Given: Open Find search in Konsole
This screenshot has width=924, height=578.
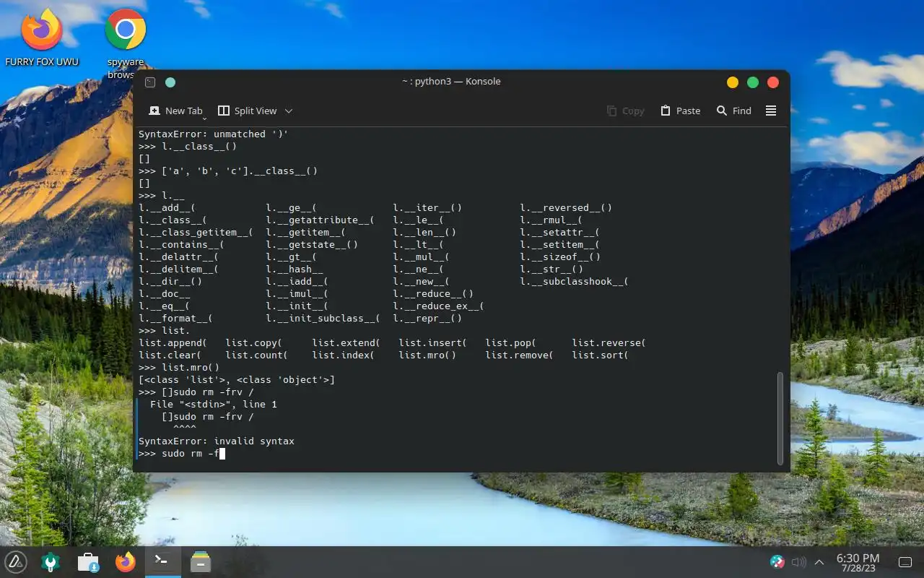Looking at the screenshot, I should pyautogui.click(x=733, y=111).
